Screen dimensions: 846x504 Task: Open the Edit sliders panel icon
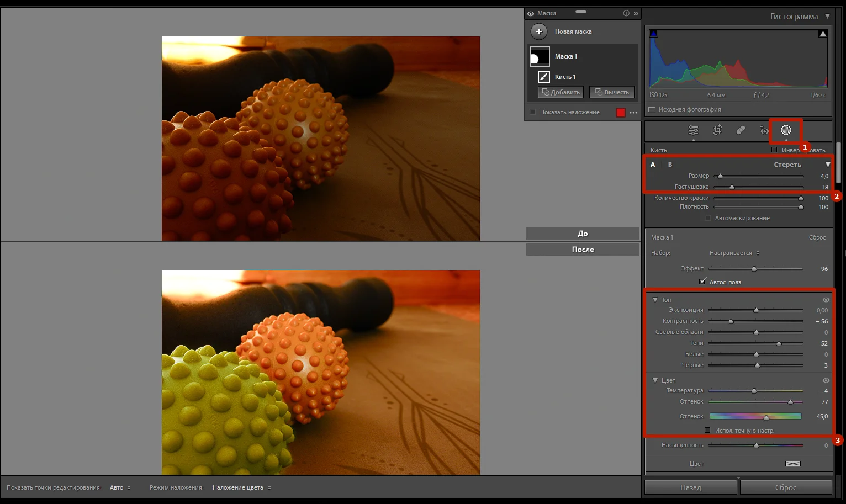[x=693, y=130]
